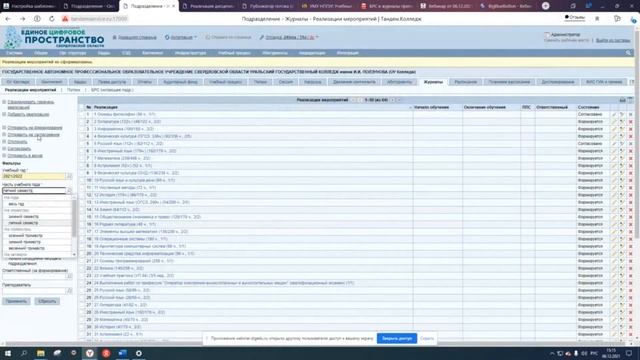Toggle the select-all checkbox in table header
The height and width of the screenshot is (360, 640).
click(x=81, y=107)
